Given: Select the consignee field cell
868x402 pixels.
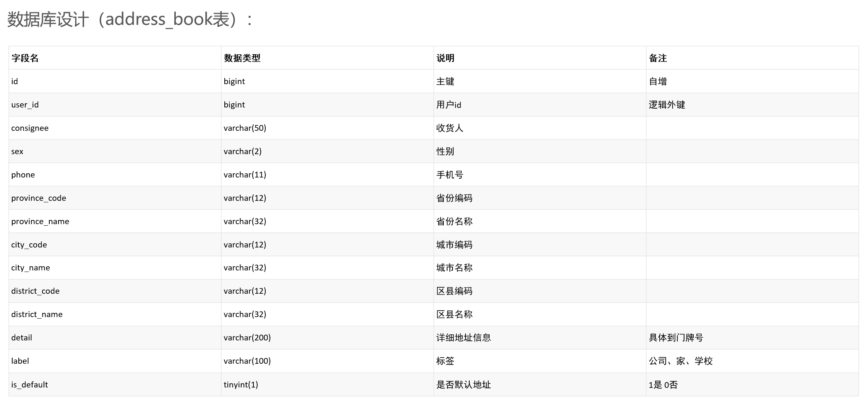Looking at the screenshot, I should (x=30, y=128).
